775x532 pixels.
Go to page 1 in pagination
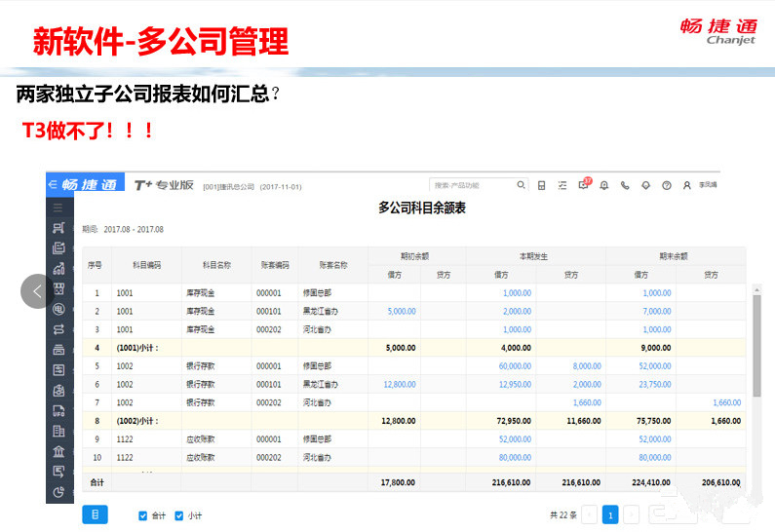click(x=610, y=514)
